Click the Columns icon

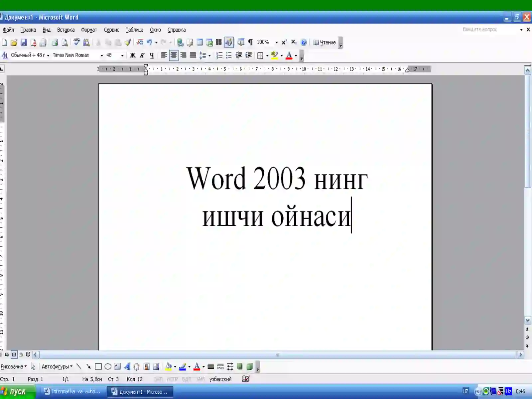pyautogui.click(x=219, y=43)
